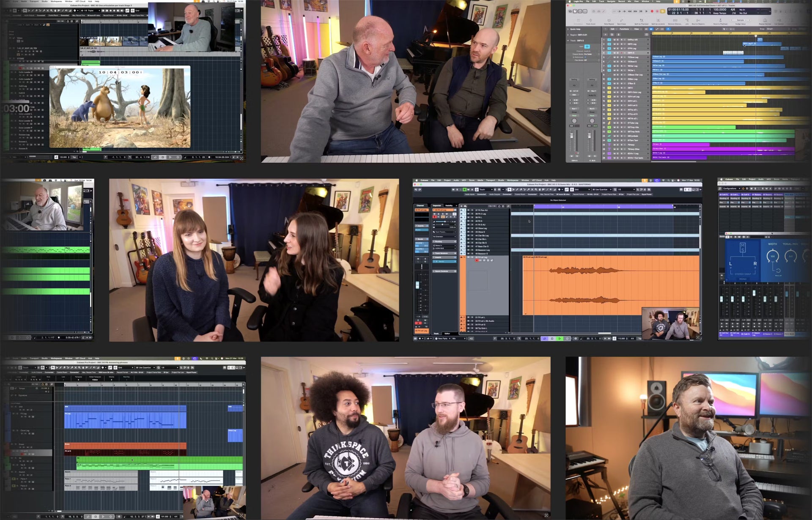Click the Logic Pro play button

[x=646, y=11]
